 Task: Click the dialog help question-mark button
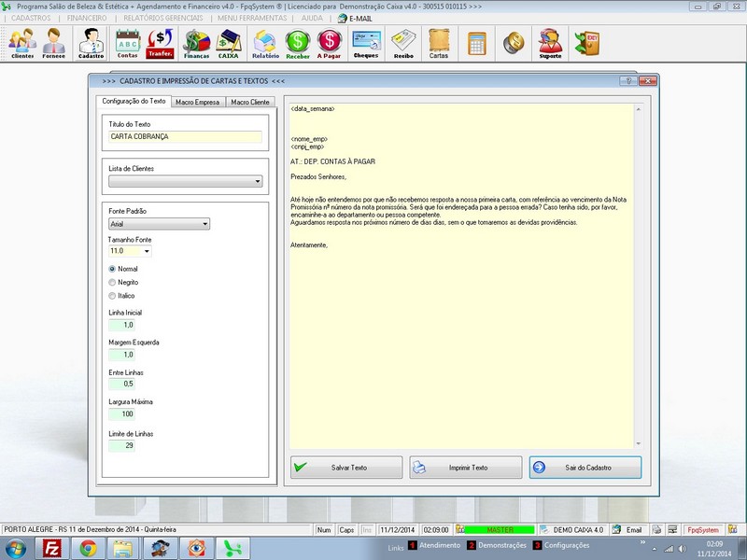click(x=627, y=81)
